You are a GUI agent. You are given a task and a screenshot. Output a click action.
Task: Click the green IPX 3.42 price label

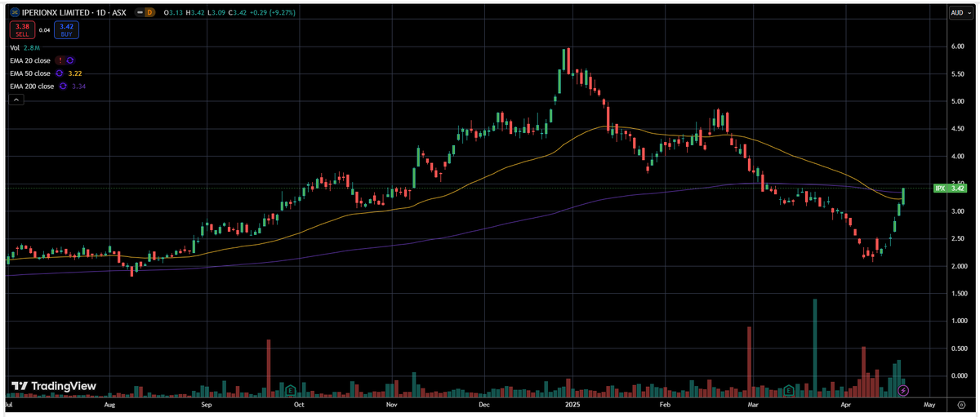tap(951, 189)
